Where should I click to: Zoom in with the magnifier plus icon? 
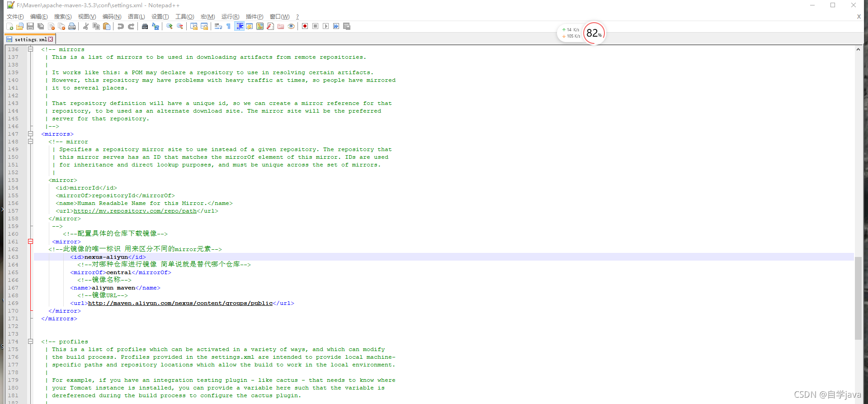[x=169, y=26]
